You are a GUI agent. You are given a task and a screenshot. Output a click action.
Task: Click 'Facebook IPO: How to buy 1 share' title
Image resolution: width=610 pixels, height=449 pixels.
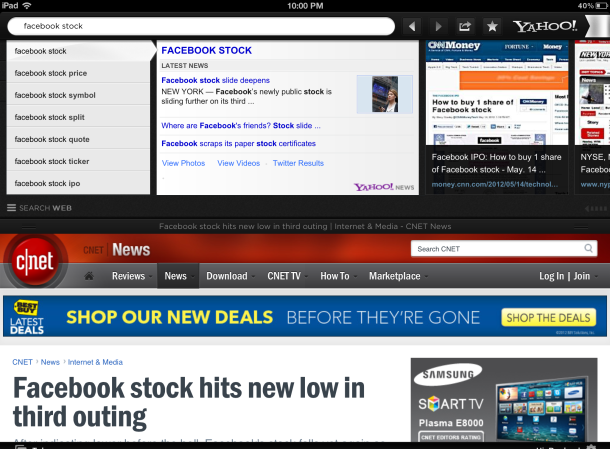(x=496, y=163)
